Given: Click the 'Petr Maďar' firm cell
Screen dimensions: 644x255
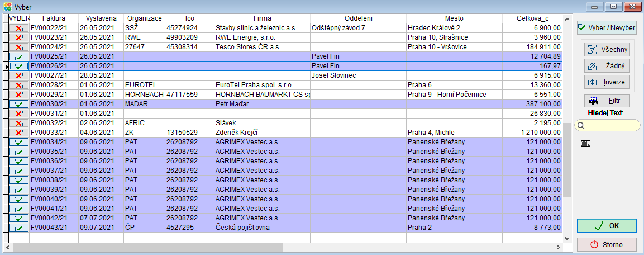Looking at the screenshot, I should click(262, 104).
